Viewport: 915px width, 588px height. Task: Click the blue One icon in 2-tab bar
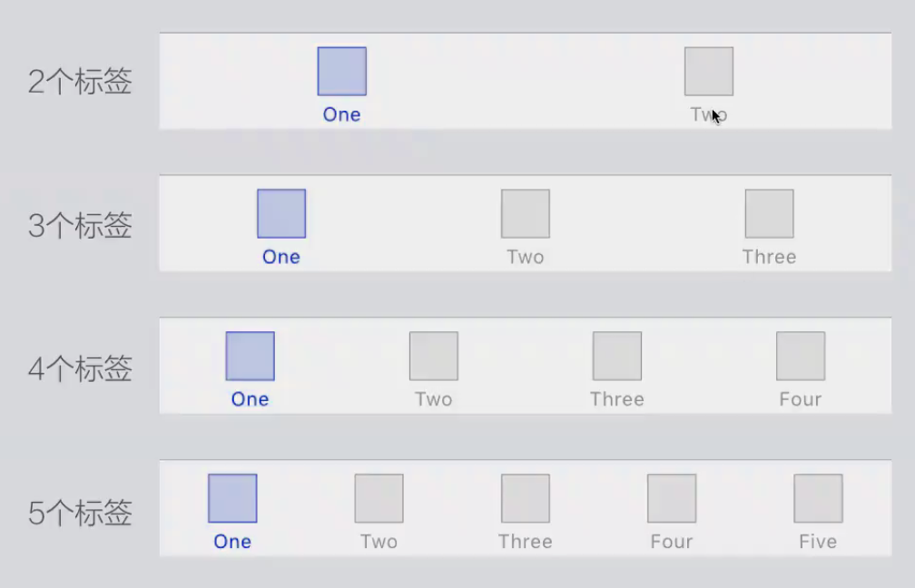coord(341,72)
